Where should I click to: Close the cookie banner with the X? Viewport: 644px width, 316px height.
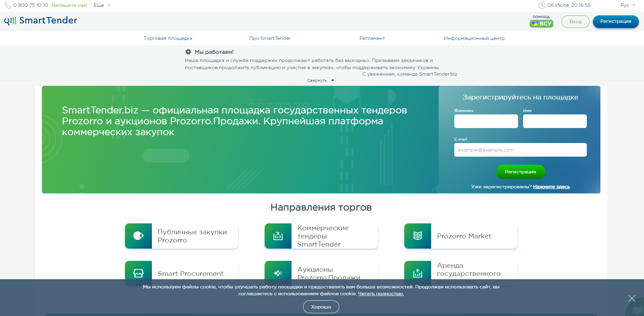coord(632,298)
